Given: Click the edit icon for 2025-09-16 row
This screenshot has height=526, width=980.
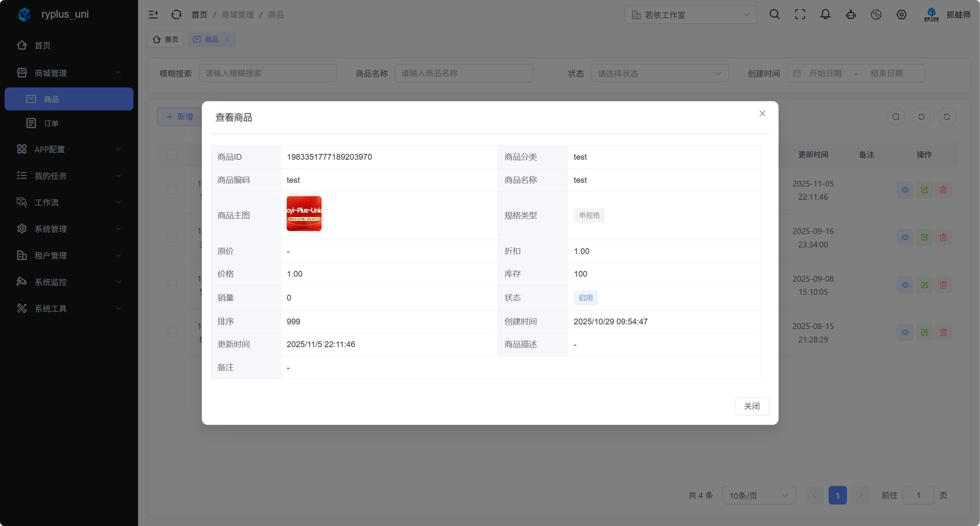Looking at the screenshot, I should pyautogui.click(x=924, y=237).
